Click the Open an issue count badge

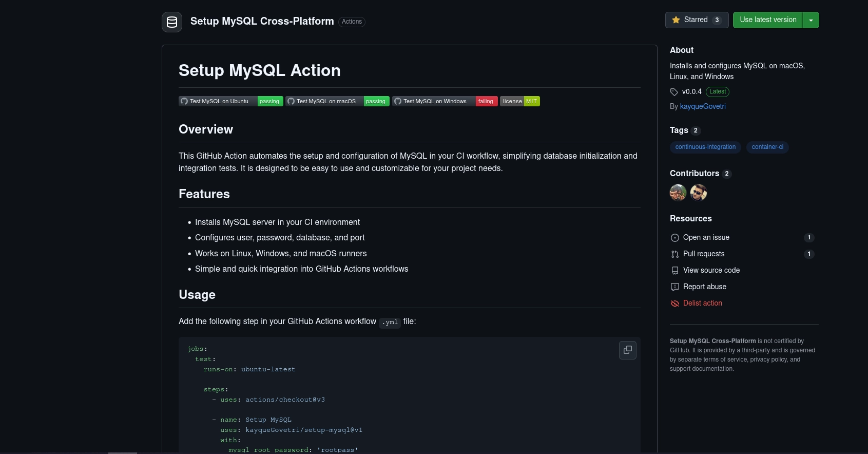pos(809,238)
